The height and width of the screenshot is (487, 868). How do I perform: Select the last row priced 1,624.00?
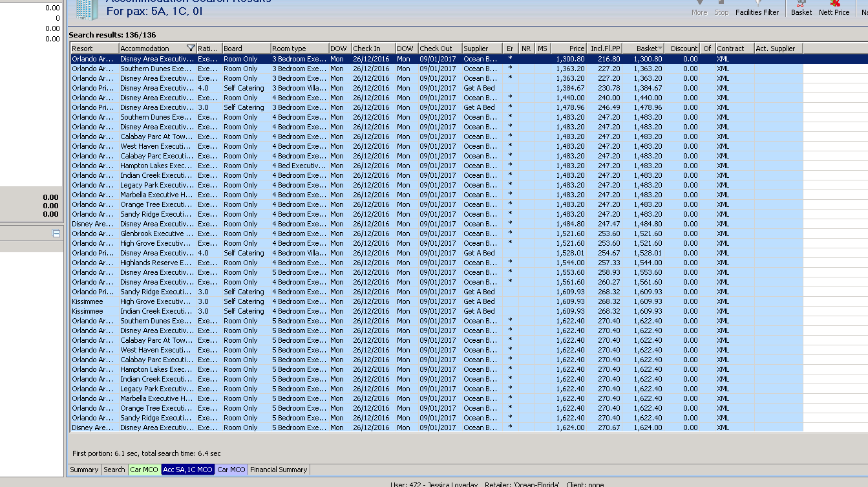(436, 427)
